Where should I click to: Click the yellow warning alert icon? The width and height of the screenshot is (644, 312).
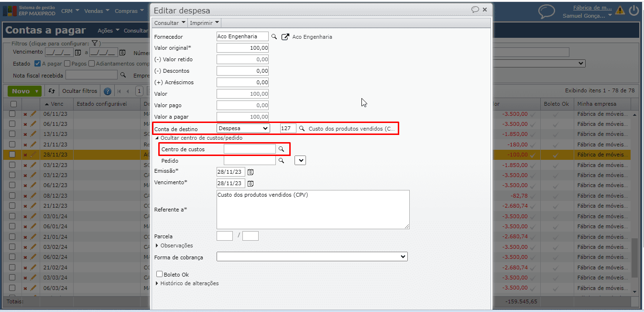click(620, 11)
